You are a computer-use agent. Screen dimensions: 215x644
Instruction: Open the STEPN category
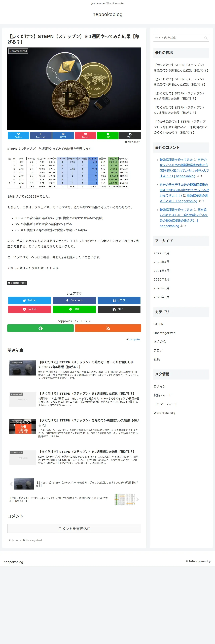pos(158,324)
